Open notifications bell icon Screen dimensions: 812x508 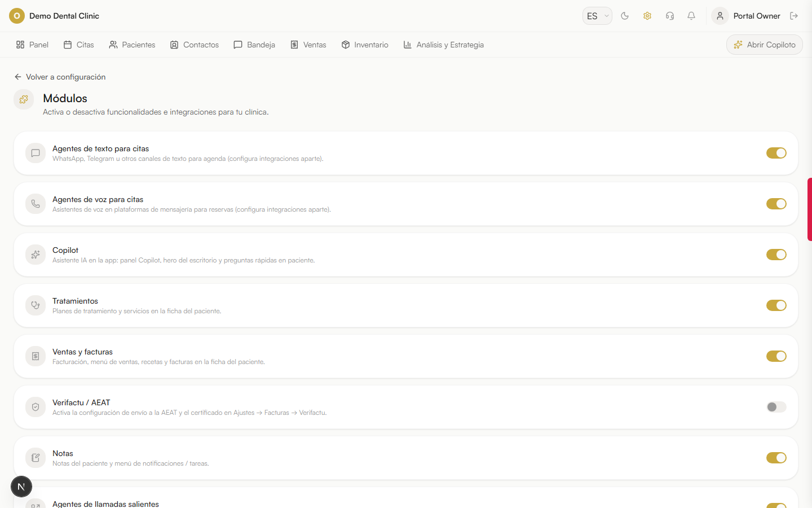pos(691,16)
